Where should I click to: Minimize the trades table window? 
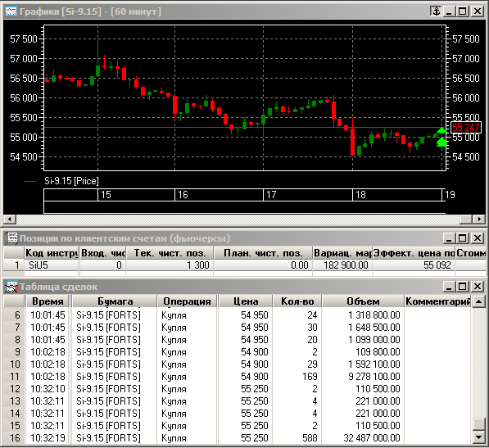click(449, 287)
